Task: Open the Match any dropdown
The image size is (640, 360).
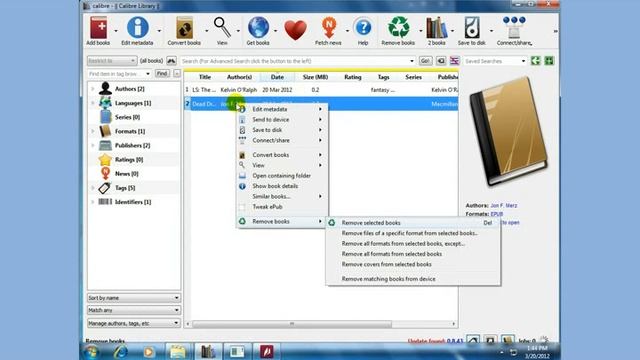Action: click(133, 310)
